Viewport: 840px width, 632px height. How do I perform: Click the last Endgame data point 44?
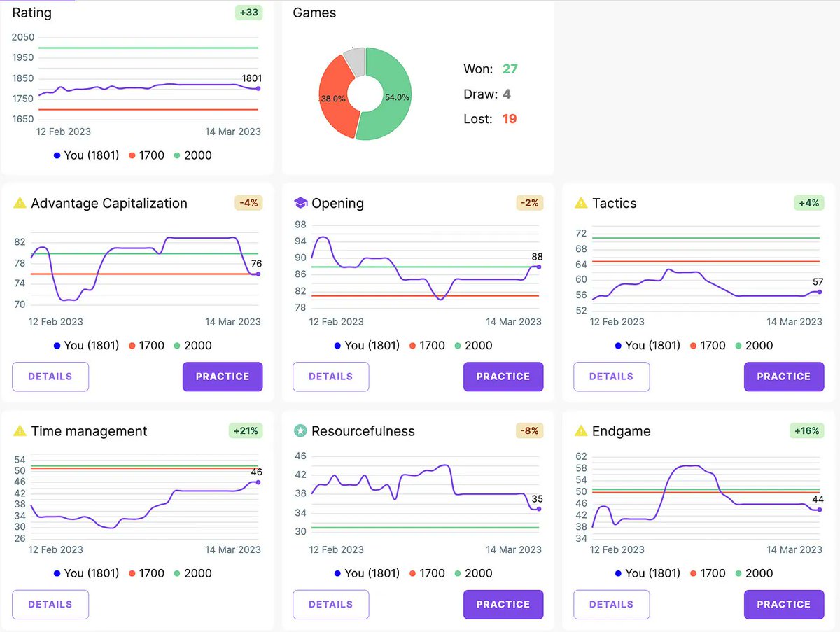(820, 510)
